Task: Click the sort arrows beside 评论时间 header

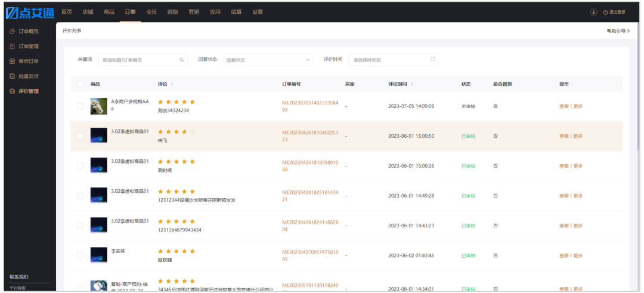Action: 412,84
